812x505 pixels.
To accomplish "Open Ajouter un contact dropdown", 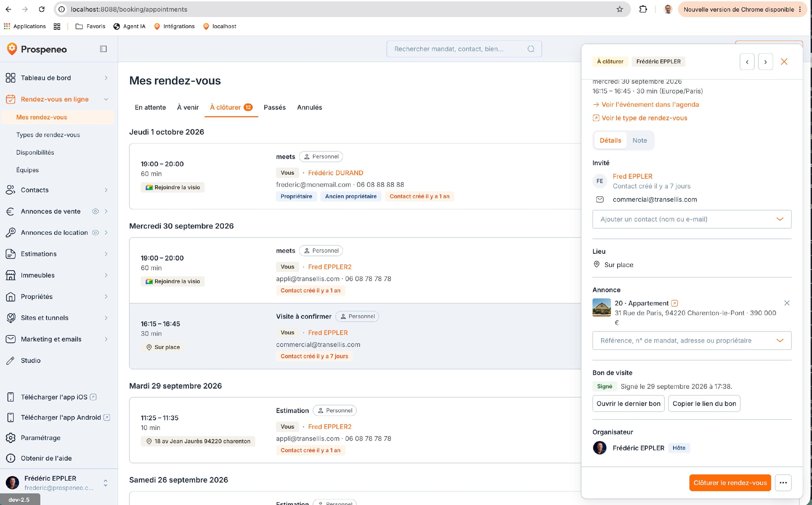I will 692,219.
